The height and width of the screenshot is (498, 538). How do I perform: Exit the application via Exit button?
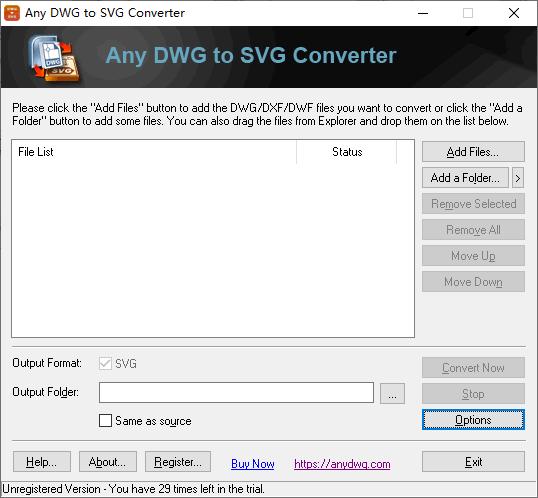pos(473,462)
